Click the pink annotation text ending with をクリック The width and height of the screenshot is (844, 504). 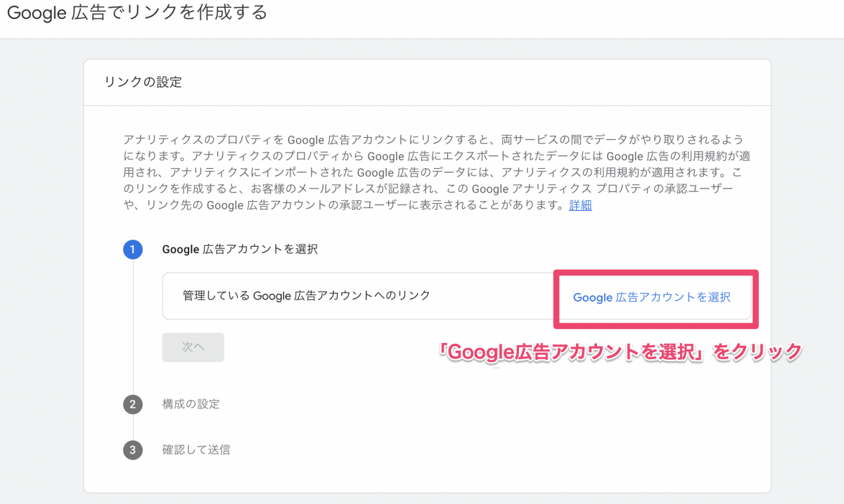click(x=620, y=351)
